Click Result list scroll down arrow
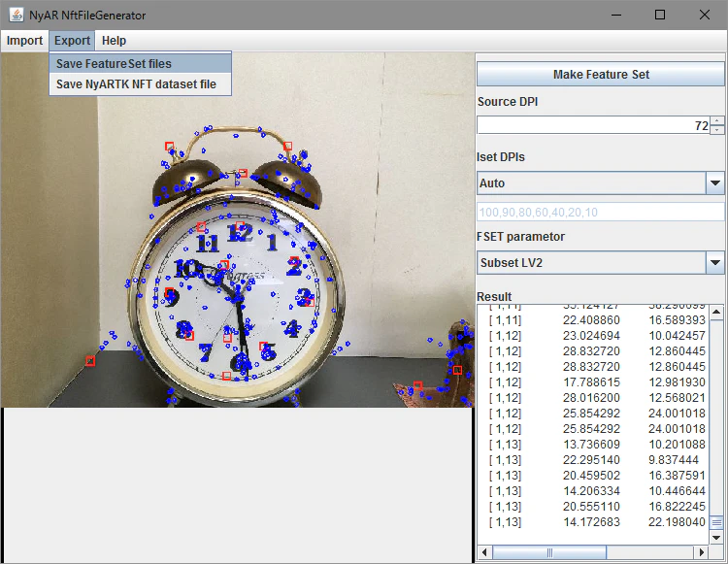 (716, 538)
